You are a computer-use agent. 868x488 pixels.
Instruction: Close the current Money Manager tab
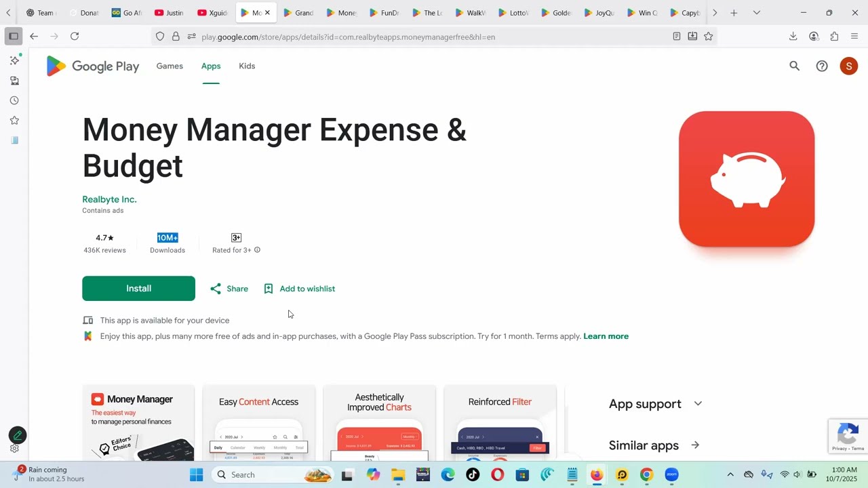[267, 13]
